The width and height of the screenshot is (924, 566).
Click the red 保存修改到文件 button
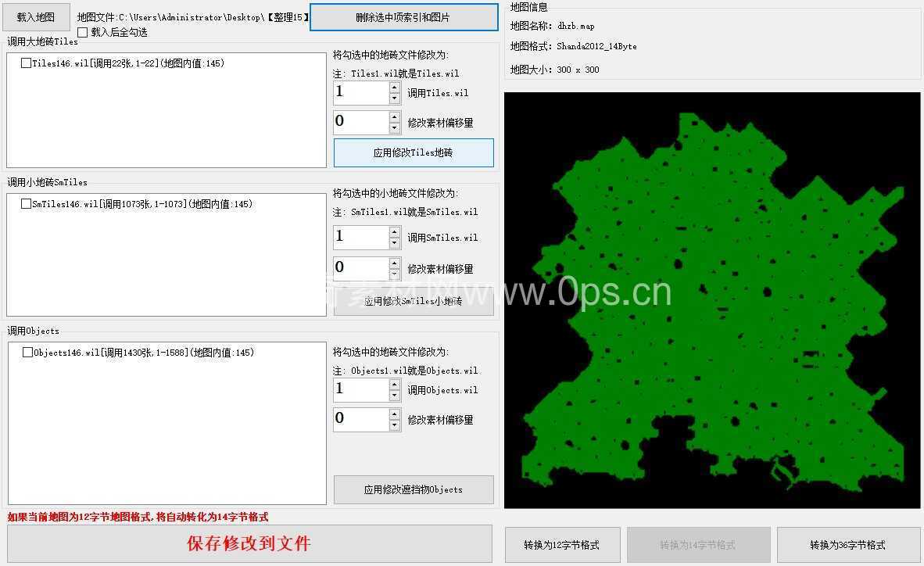coord(249,544)
